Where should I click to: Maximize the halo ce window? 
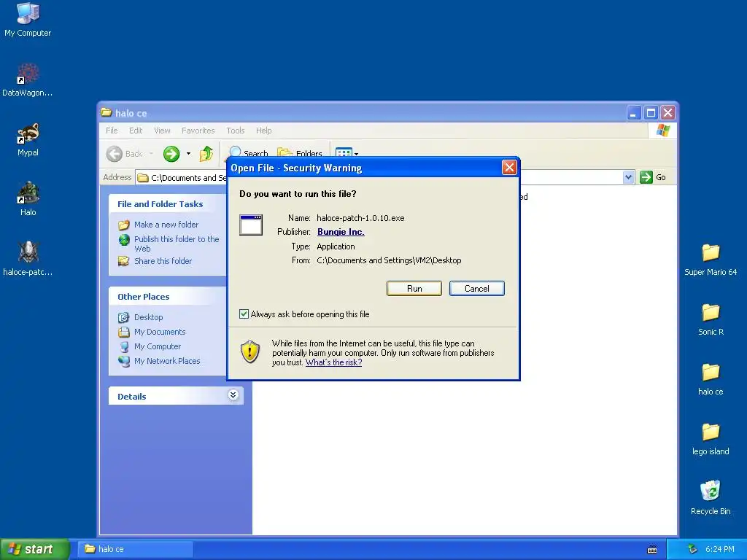pyautogui.click(x=651, y=113)
